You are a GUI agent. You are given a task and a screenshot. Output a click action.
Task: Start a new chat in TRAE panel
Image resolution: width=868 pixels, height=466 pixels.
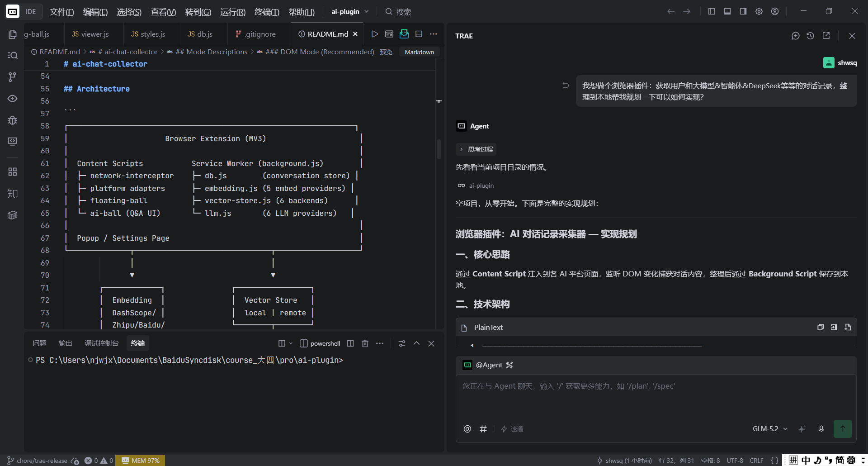[796, 36]
